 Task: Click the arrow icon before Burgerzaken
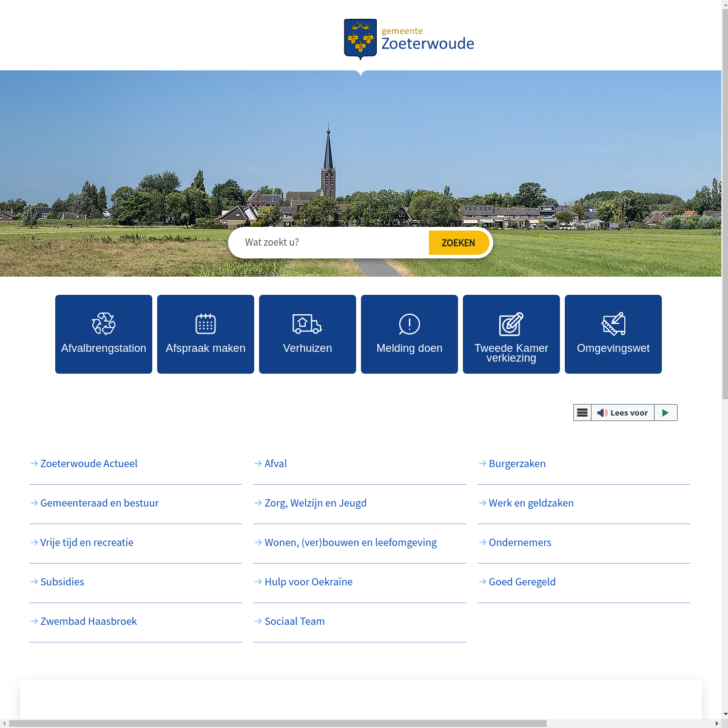click(483, 463)
